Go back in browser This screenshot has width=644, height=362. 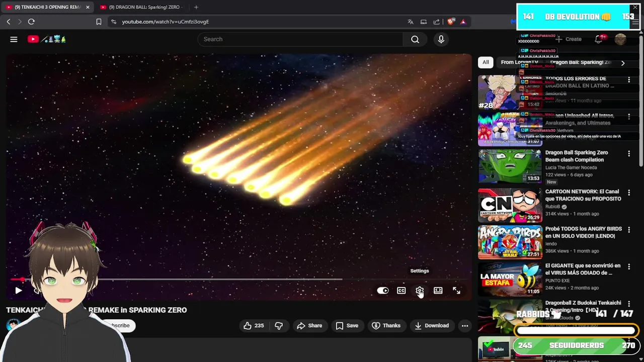pos(8,22)
